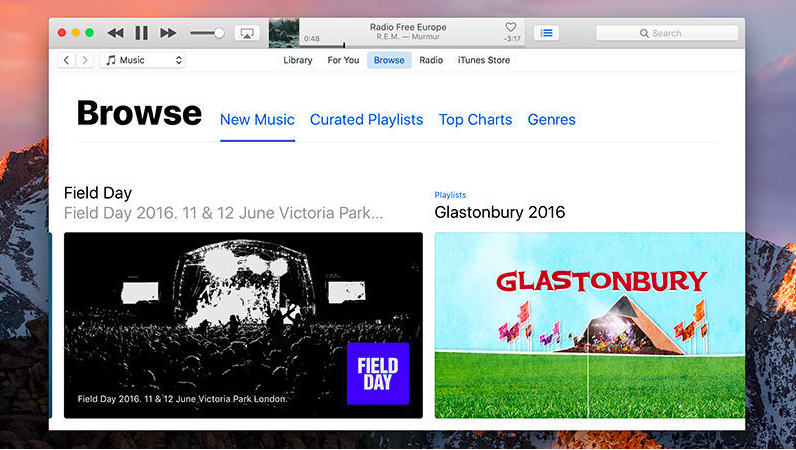Open the AirPlay output menu
Image resolution: width=796 pixels, height=450 pixels.
coord(246,33)
